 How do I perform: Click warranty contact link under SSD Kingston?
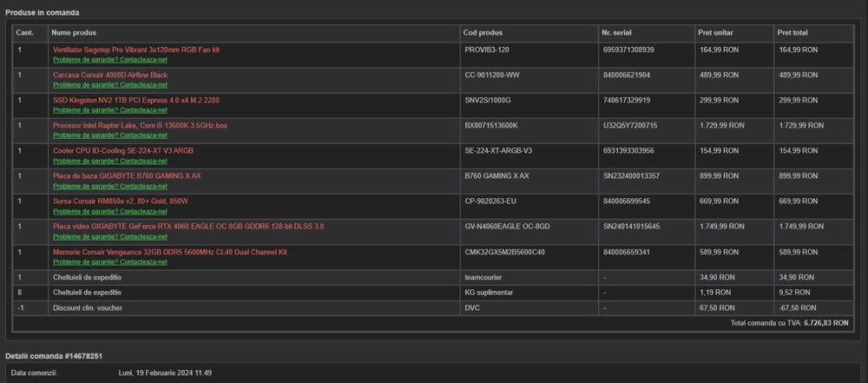[x=110, y=109]
